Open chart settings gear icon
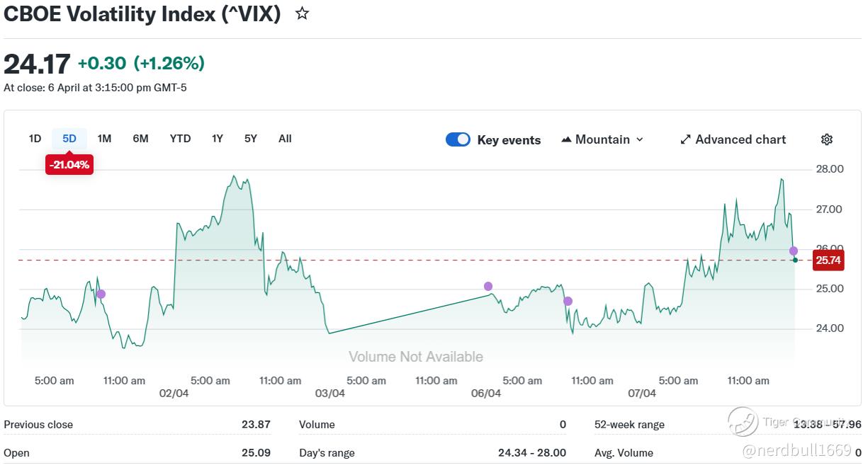Viewport: 868px width, 470px height. click(826, 139)
